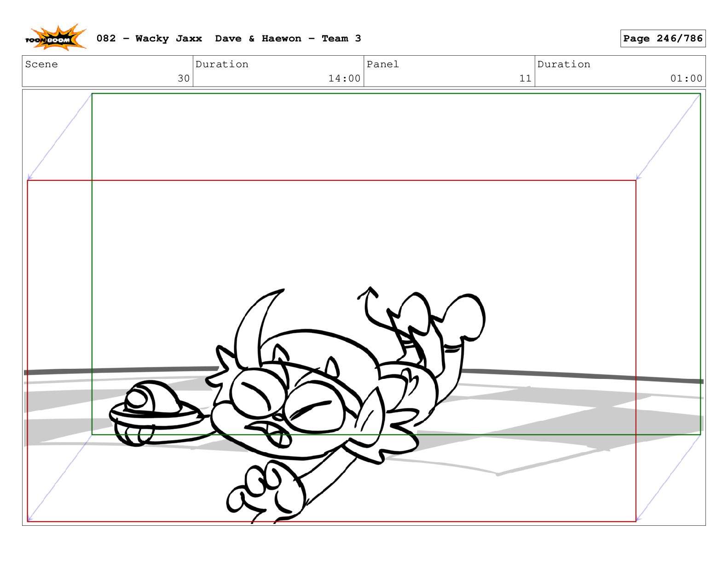Click the panel duration value 01:00

686,79
